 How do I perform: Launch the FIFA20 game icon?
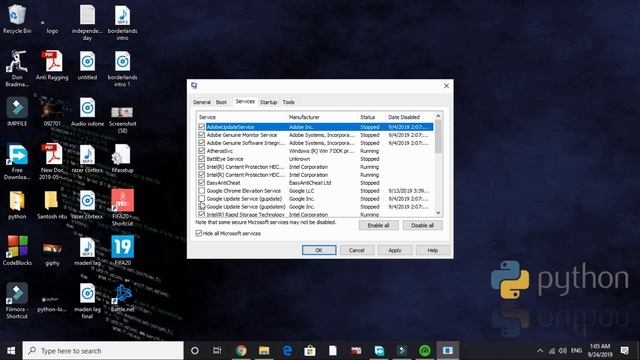pos(122,251)
